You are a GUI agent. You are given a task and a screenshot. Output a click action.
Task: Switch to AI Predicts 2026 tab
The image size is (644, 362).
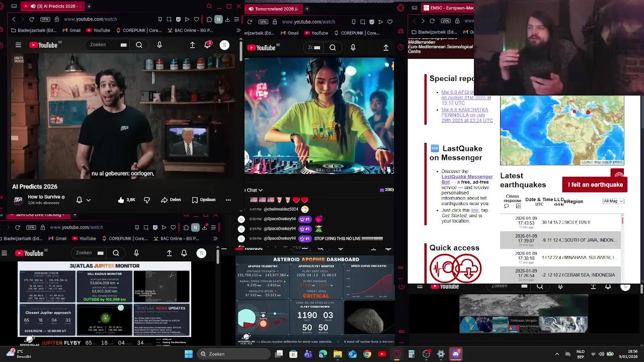point(53,6)
